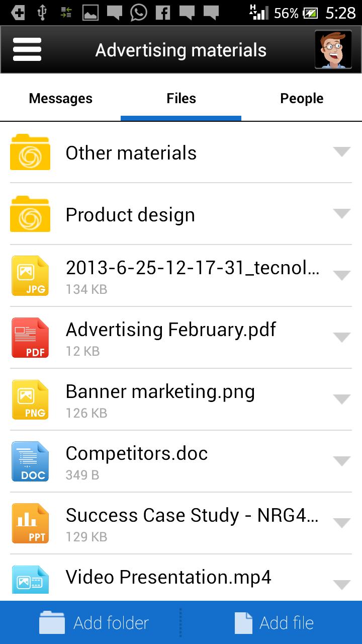Switch to the Messages tab

[60, 99]
